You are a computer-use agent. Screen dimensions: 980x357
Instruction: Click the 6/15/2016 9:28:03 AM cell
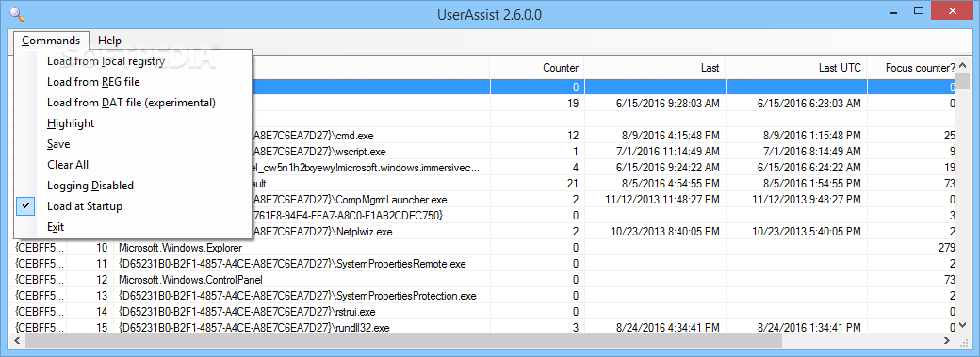655,104
